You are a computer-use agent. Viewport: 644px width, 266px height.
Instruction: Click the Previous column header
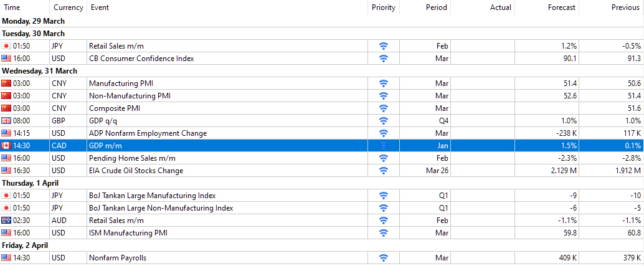click(x=625, y=7)
